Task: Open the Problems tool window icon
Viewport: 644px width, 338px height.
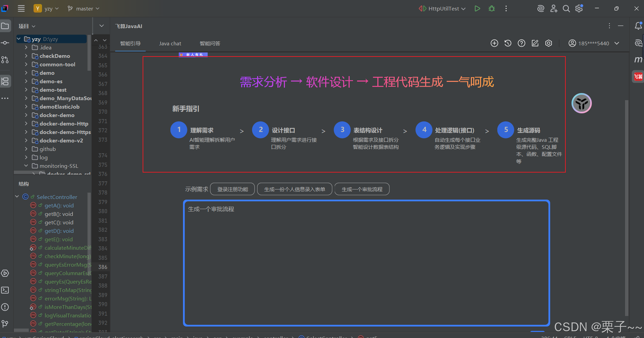Action: (x=5, y=307)
